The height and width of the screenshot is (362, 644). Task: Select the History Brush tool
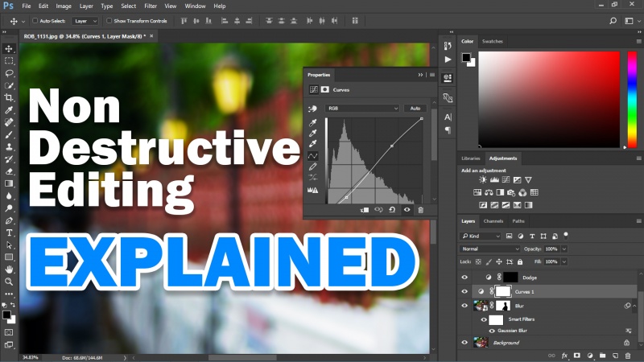(x=9, y=159)
